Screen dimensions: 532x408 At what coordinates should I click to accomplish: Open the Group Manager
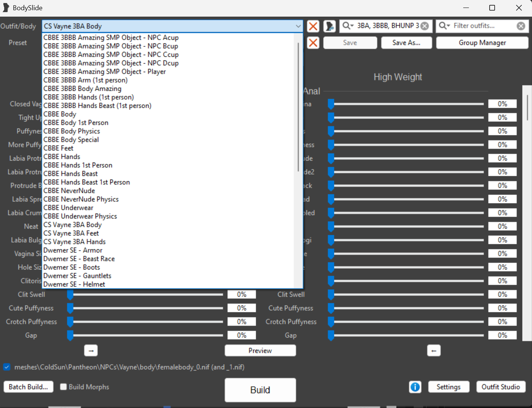click(482, 43)
